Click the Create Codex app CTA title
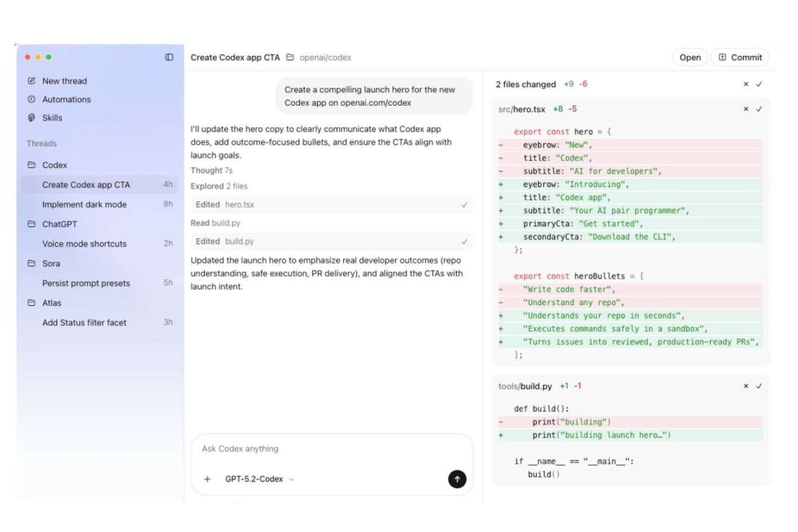Viewport: 798px width, 532px height. coord(235,57)
